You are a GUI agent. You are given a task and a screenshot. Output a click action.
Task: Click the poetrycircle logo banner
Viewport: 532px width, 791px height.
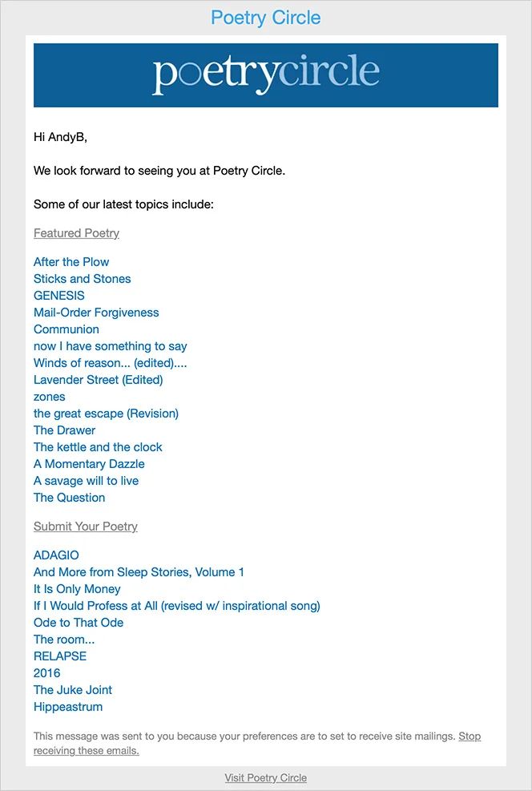coord(265,75)
